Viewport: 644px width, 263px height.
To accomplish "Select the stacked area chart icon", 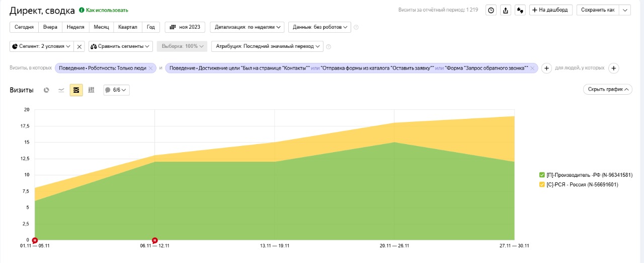I will pyautogui.click(x=76, y=90).
